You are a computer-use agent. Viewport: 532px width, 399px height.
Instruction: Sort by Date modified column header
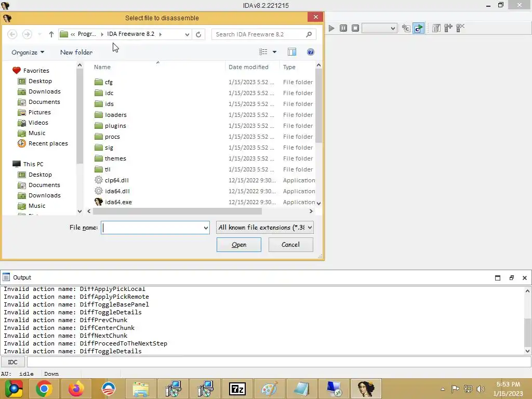[x=248, y=67]
